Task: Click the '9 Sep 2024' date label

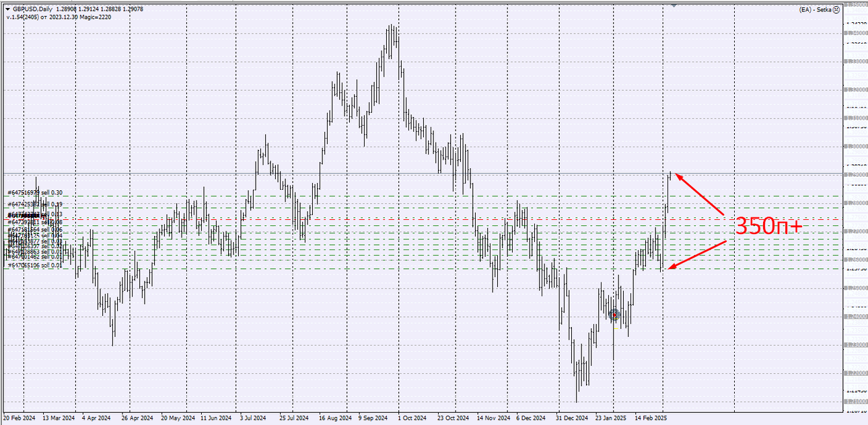Action: pos(374,418)
